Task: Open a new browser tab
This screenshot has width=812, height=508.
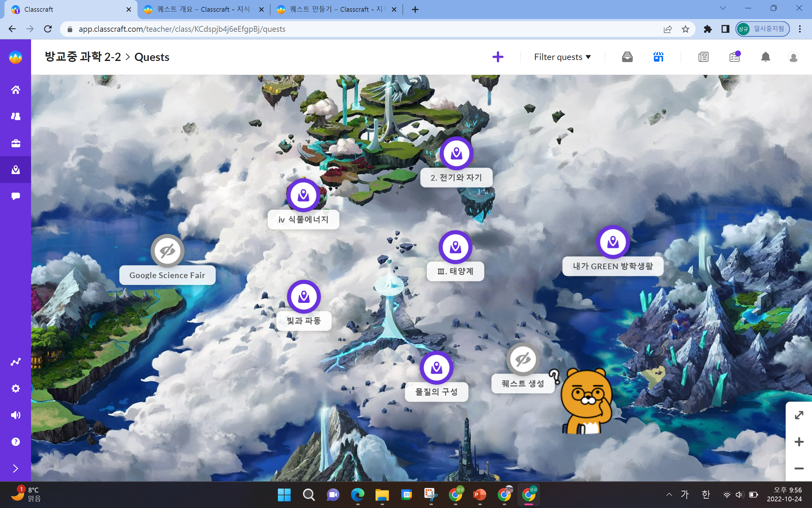Action: pyautogui.click(x=415, y=10)
